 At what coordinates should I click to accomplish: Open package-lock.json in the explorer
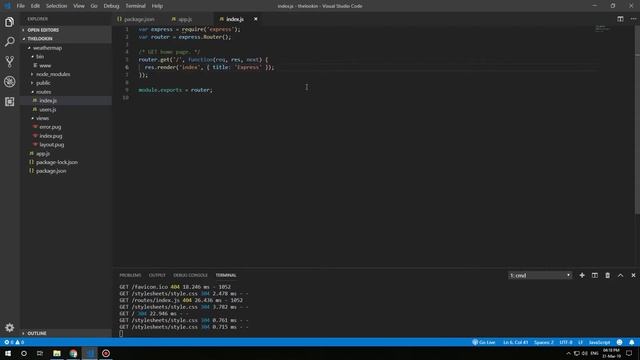click(57, 162)
